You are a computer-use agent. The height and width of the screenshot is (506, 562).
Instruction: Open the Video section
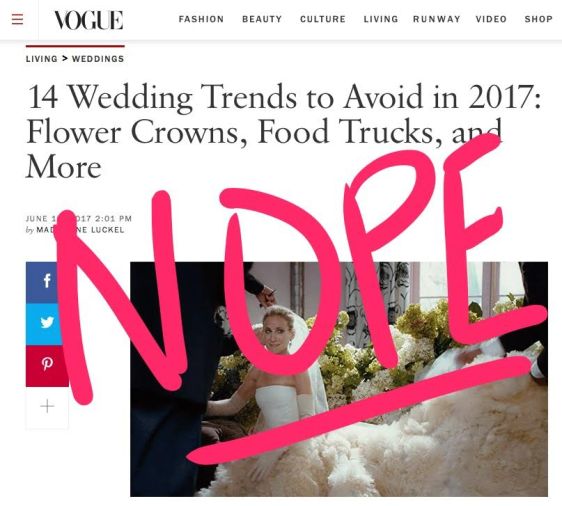pyautogui.click(x=491, y=19)
